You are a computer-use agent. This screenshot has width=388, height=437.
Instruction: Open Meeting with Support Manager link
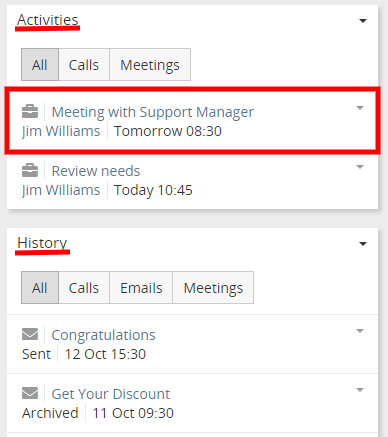[x=153, y=112]
